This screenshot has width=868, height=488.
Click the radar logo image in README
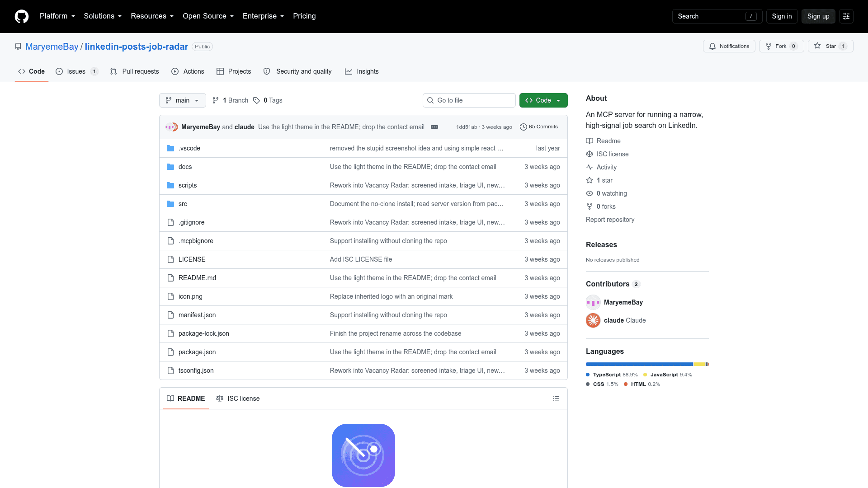tap(363, 455)
